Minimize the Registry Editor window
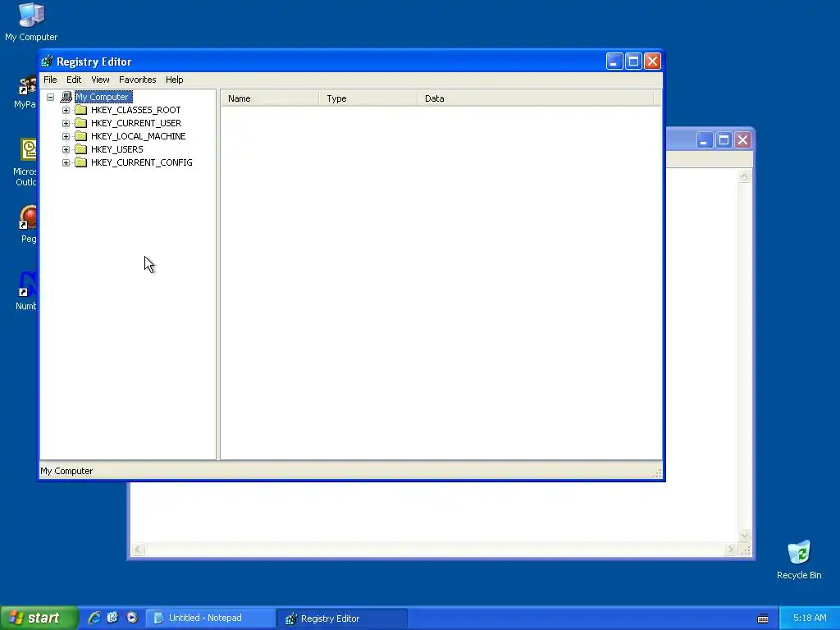 [614, 62]
